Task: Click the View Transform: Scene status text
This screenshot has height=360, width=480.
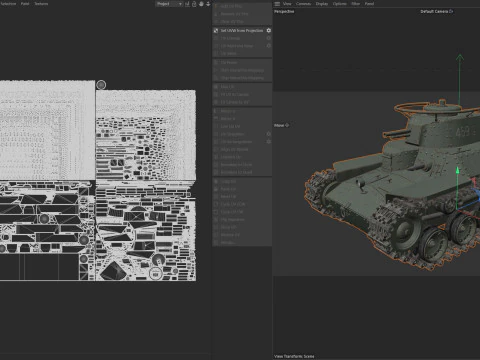Action: (x=294, y=356)
